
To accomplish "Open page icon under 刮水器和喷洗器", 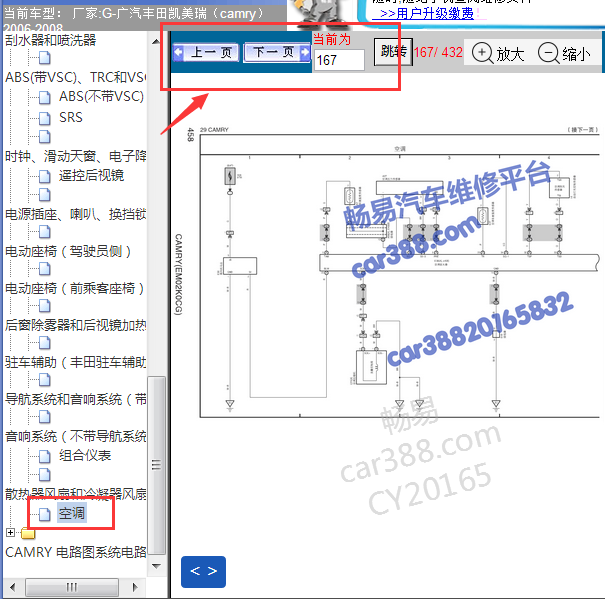I will pos(45,58).
